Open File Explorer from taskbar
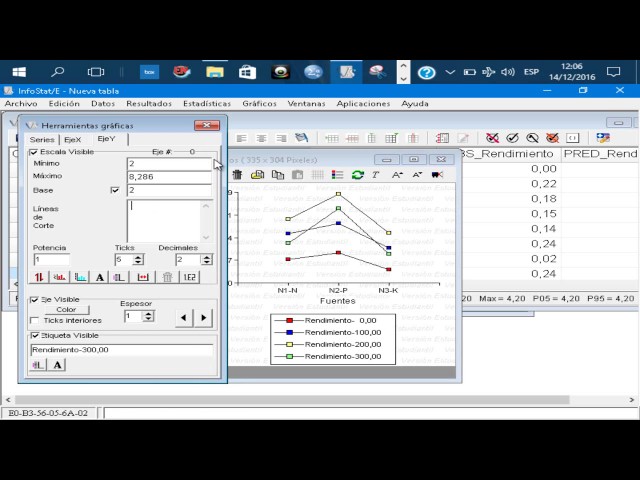 tap(215, 72)
